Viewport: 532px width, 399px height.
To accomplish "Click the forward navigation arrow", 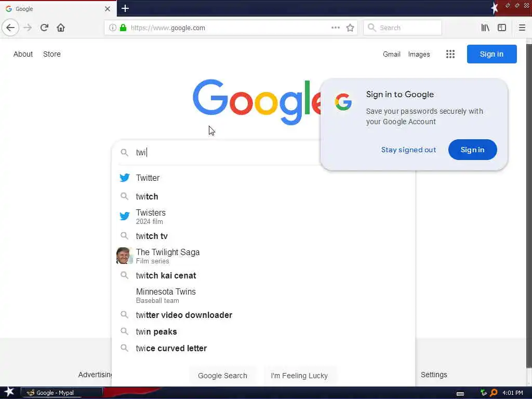I will [28, 28].
